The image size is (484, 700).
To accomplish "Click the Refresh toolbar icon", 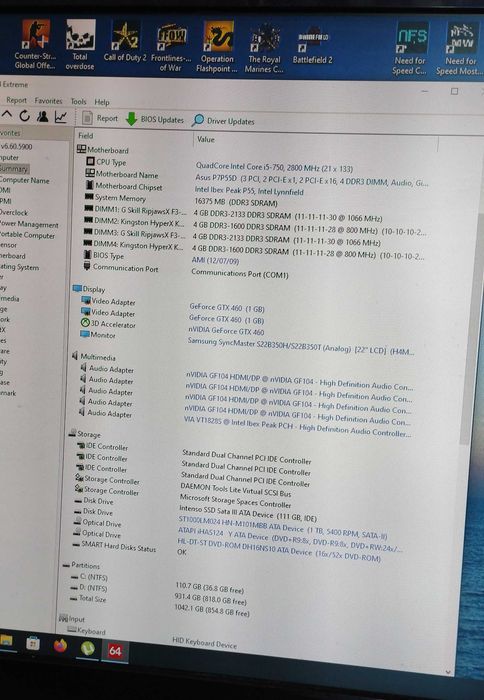I will pyautogui.click(x=25, y=116).
